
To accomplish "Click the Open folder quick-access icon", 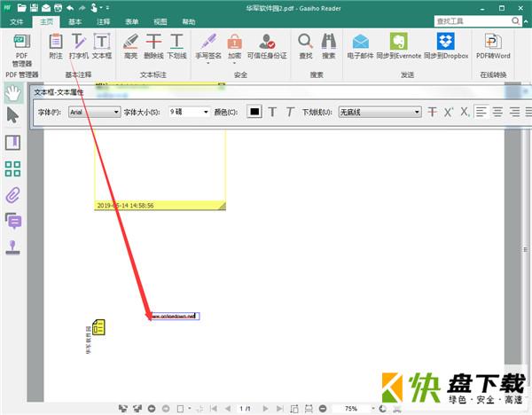I will [x=21, y=7].
